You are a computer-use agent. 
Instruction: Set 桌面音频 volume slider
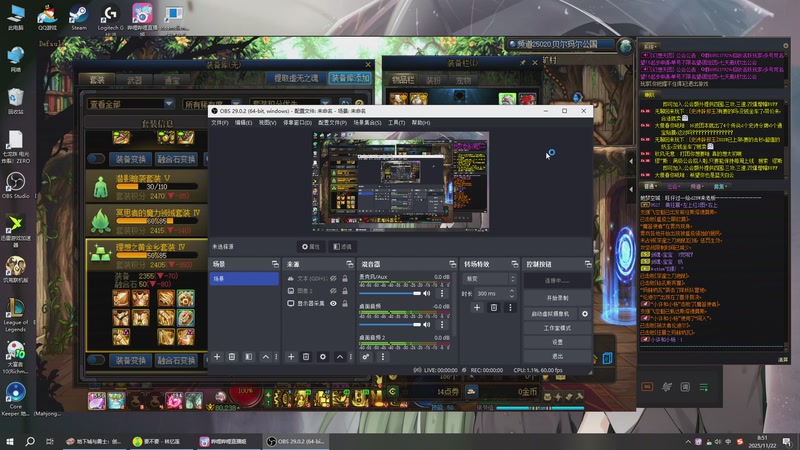390,324
